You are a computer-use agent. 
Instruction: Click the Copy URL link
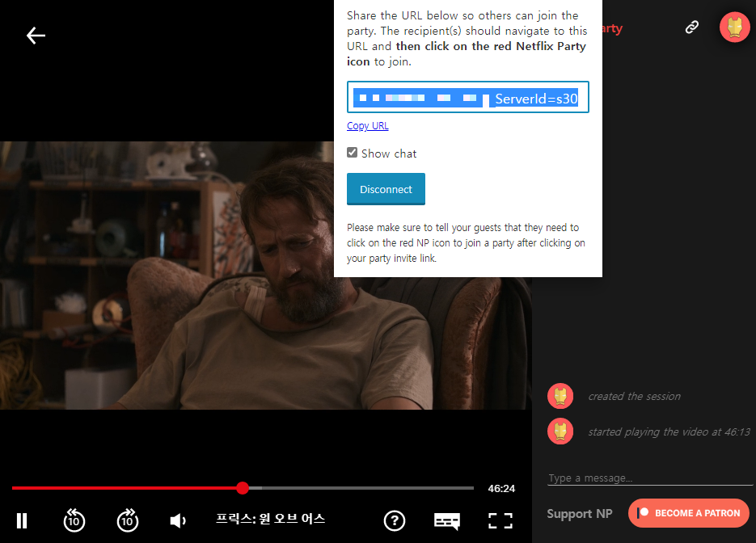[367, 126]
